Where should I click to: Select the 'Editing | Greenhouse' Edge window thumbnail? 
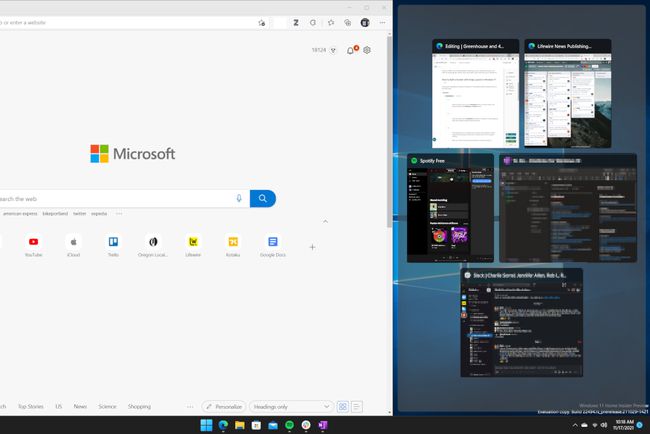pyautogui.click(x=475, y=94)
